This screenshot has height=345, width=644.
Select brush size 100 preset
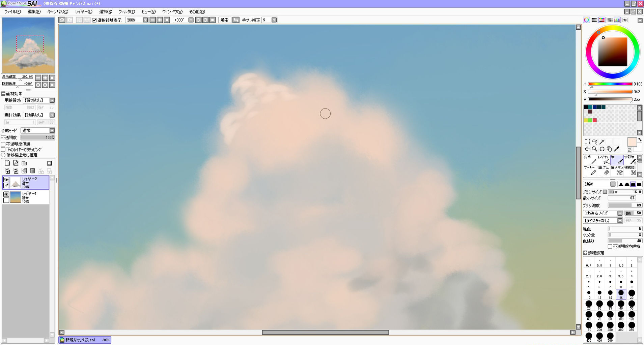pos(621,316)
